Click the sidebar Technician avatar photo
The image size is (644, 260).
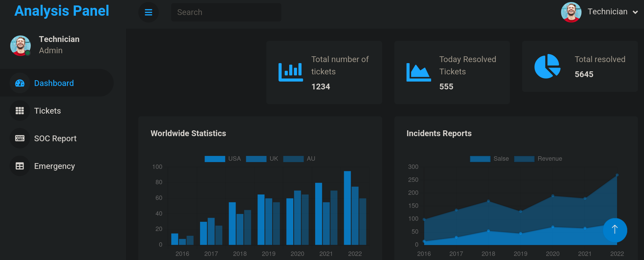(x=20, y=46)
